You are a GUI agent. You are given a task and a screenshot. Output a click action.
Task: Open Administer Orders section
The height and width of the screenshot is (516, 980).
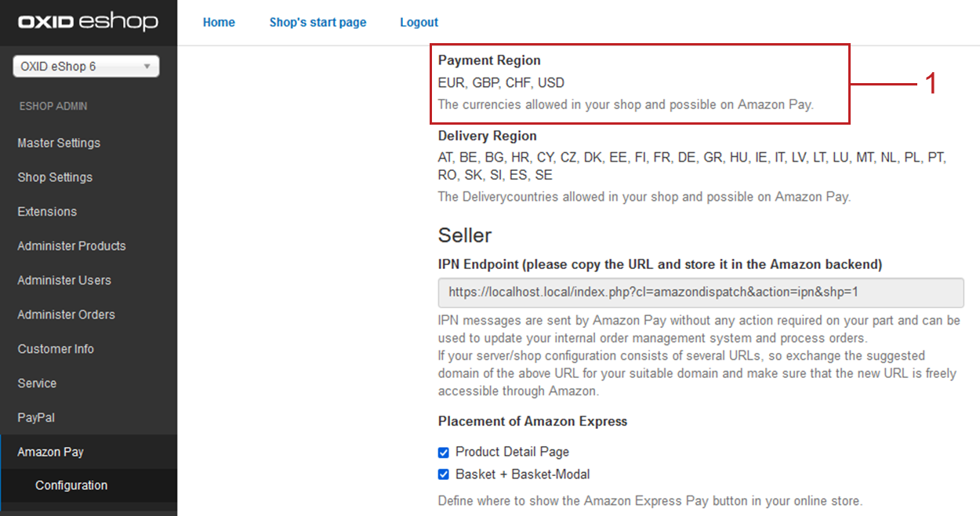coord(66,314)
